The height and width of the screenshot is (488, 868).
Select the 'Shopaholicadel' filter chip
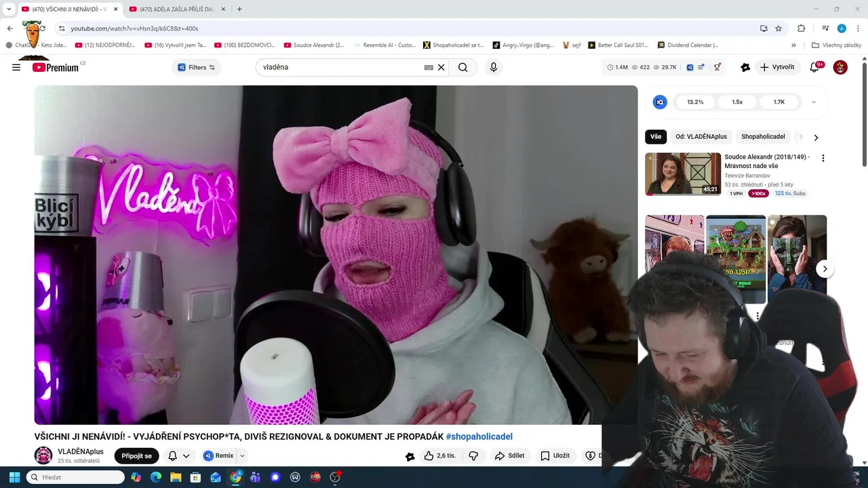coord(763,136)
